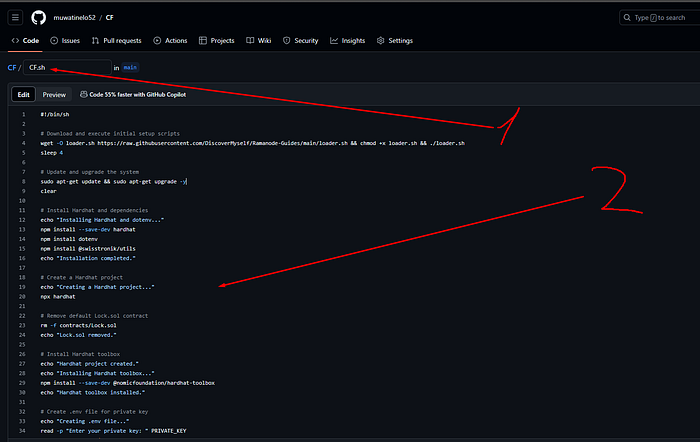Open the Wiki tab
The image size is (700, 442).
pos(259,41)
